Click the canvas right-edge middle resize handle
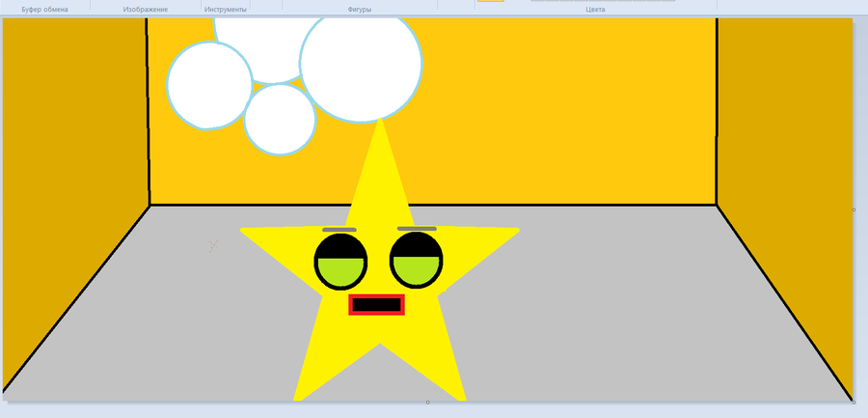Screen dimensions: 868x418 pyautogui.click(x=854, y=209)
